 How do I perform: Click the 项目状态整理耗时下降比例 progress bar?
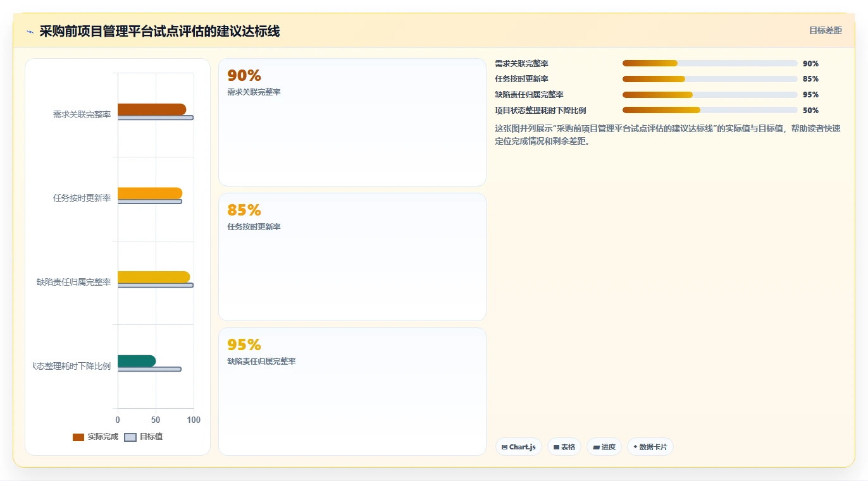710,110
